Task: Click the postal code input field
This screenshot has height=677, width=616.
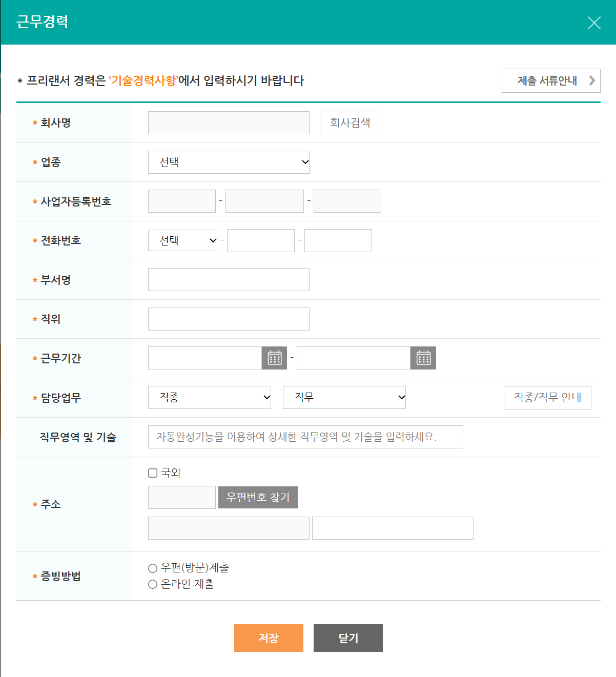Action: point(182,497)
